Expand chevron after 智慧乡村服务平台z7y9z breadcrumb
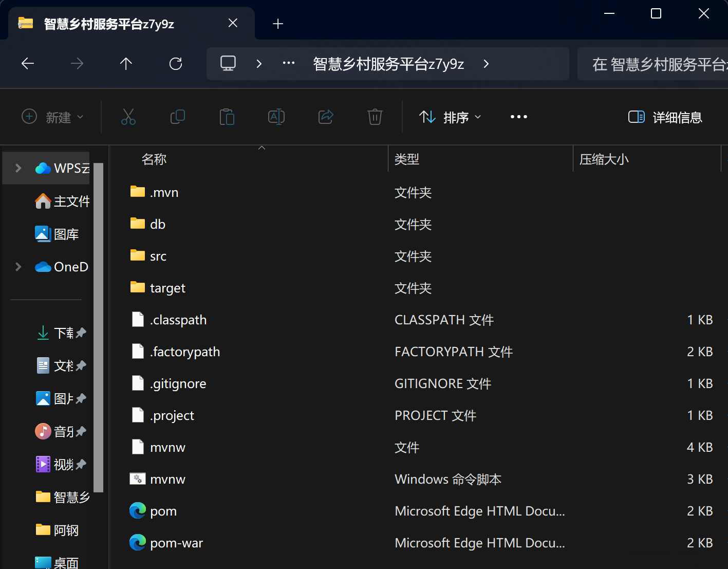The height and width of the screenshot is (569, 728). [x=486, y=64]
